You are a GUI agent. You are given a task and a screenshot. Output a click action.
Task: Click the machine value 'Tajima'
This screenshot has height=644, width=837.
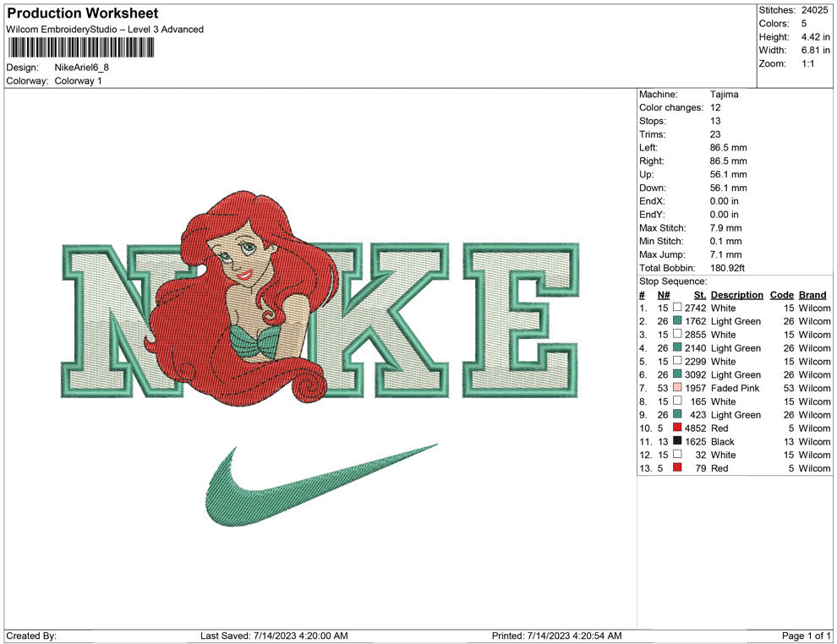725,95
